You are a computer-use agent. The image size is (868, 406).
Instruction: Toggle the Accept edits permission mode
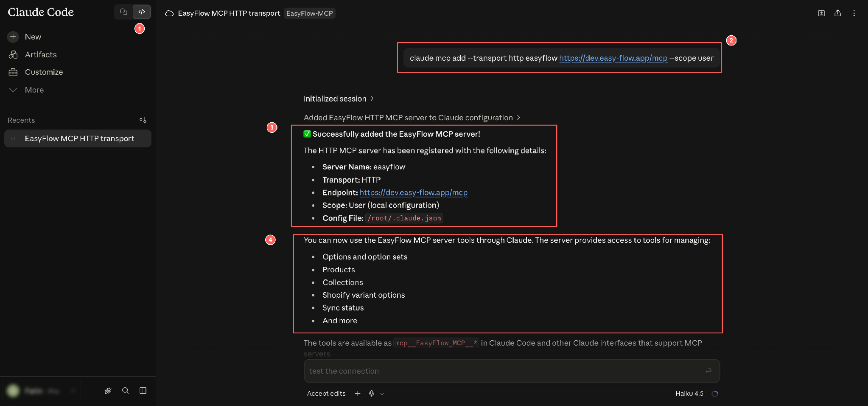pos(326,394)
